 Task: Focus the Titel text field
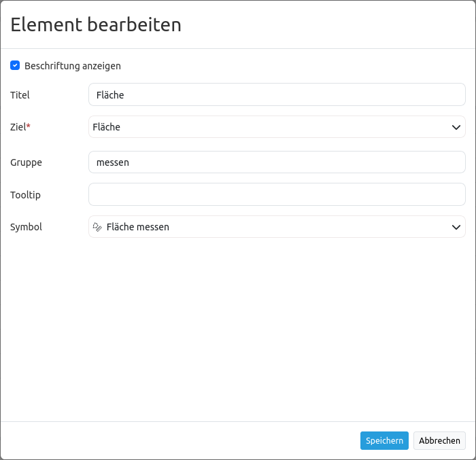[277, 94]
